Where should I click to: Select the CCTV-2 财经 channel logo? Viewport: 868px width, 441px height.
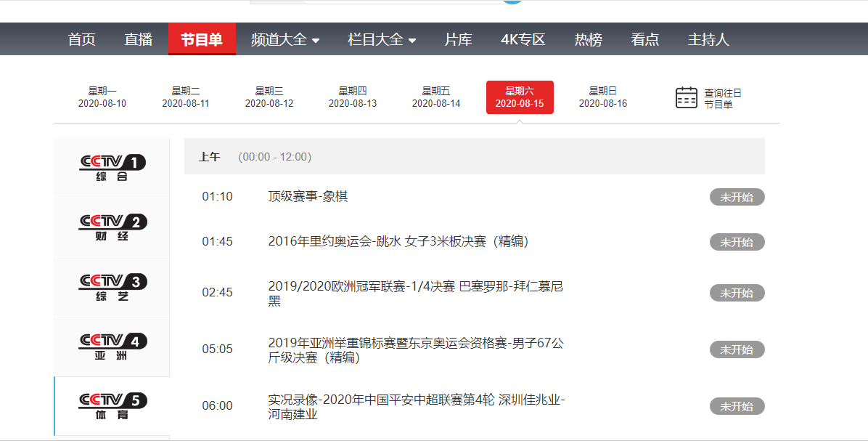112,227
